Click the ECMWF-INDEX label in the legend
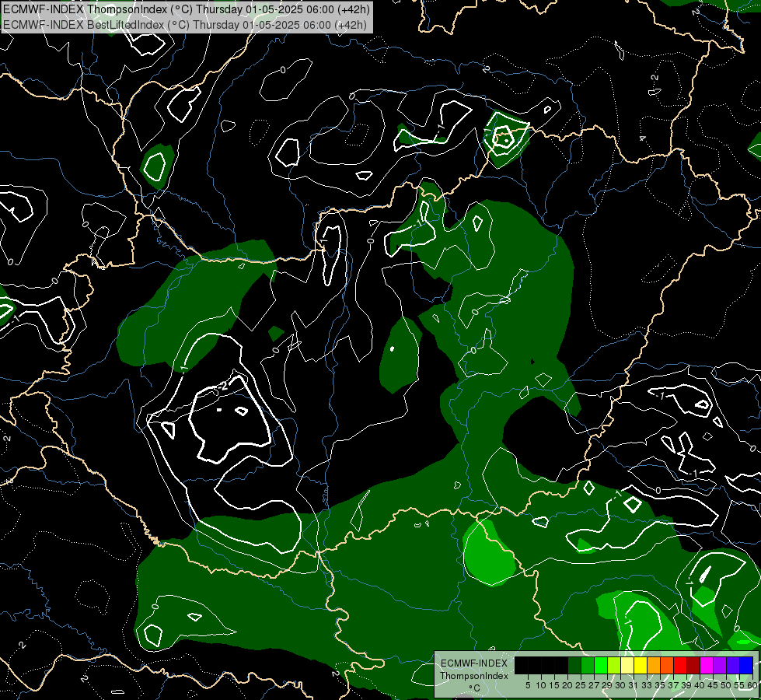Viewport: 761px width, 700px height. (474, 663)
